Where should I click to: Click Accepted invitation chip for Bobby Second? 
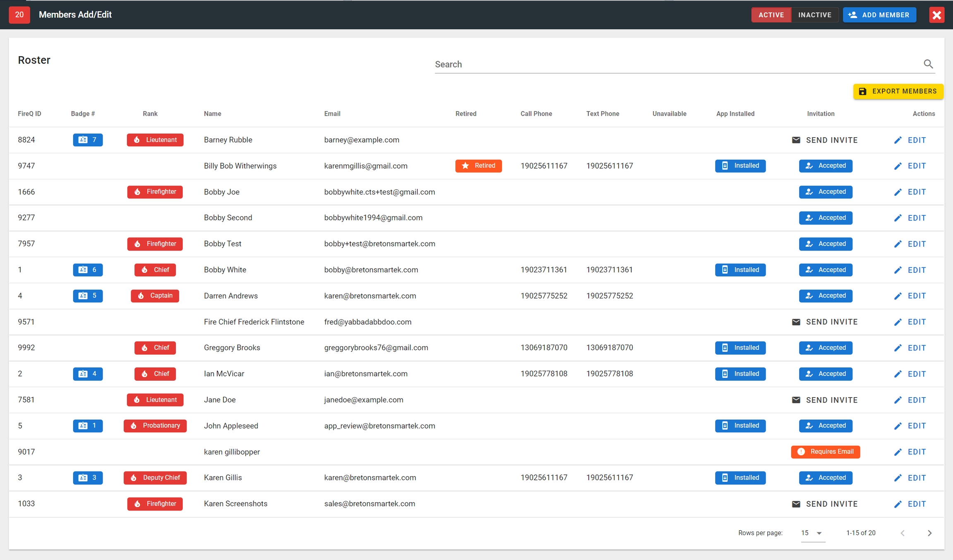click(825, 218)
